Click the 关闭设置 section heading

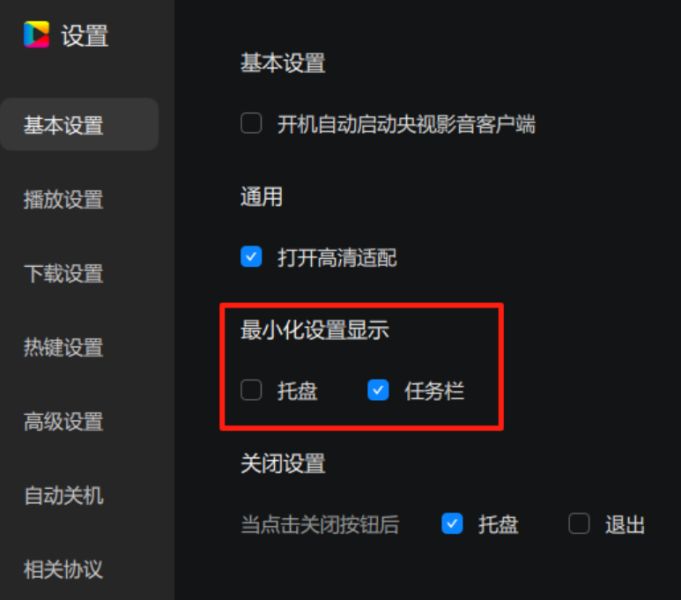pyautogui.click(x=283, y=464)
